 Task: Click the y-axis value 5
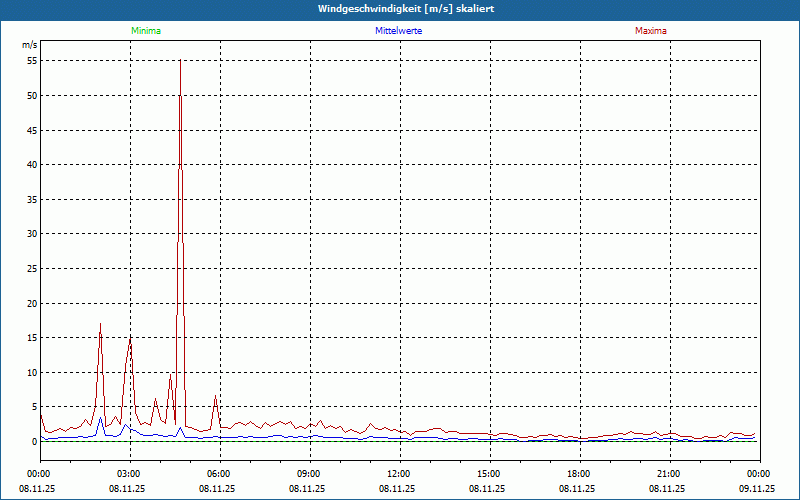coord(35,407)
